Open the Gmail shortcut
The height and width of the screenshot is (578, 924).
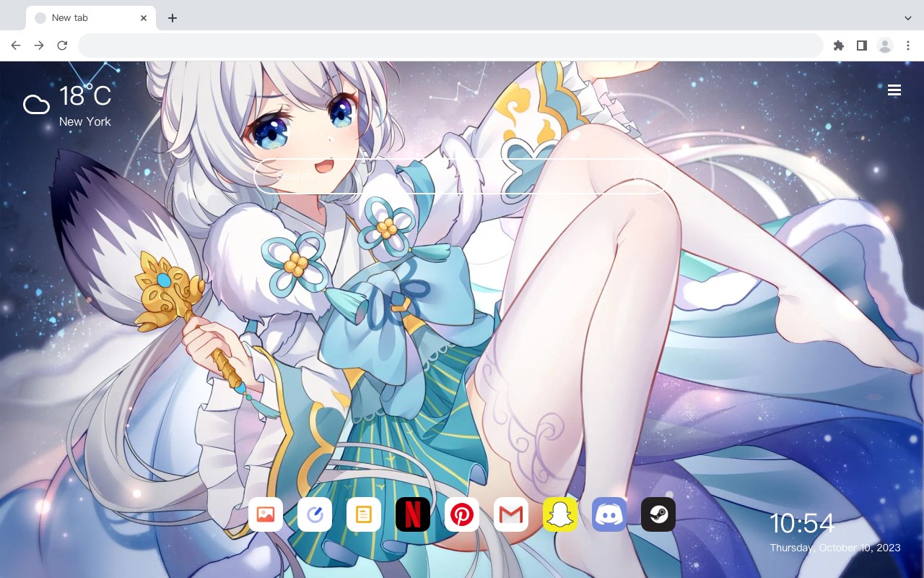[x=511, y=514]
